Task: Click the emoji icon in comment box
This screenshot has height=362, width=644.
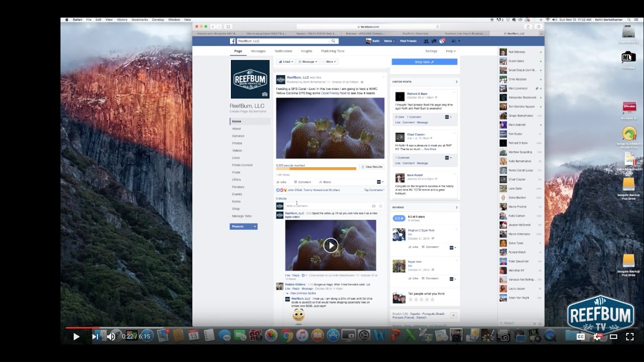Action: 380,206
